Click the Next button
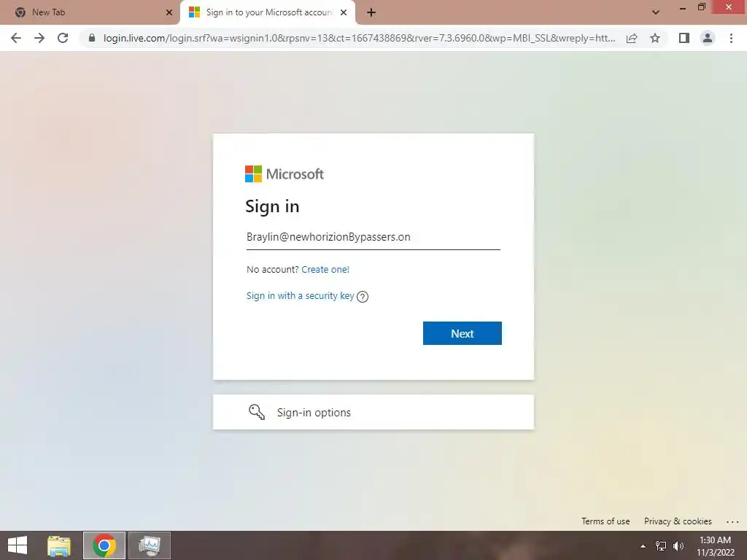Image resolution: width=747 pixels, height=560 pixels. [462, 333]
